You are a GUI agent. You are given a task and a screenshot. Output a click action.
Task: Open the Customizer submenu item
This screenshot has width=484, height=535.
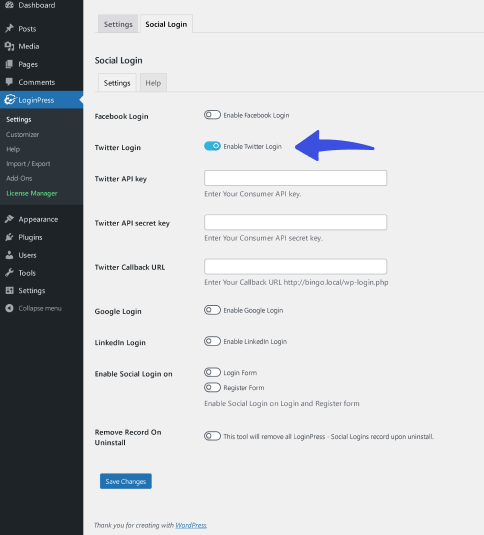click(x=23, y=134)
